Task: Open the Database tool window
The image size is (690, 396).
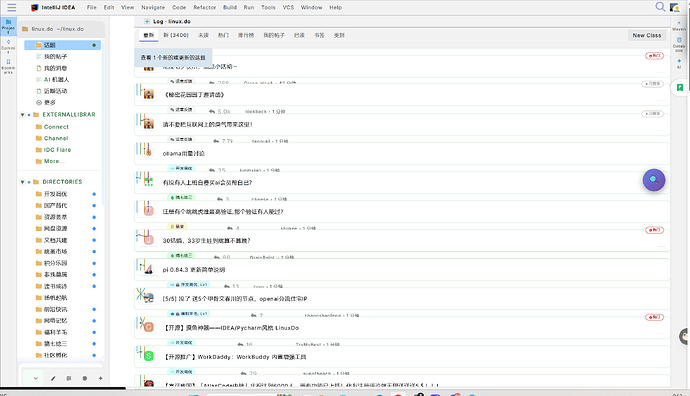Action: click(x=679, y=43)
